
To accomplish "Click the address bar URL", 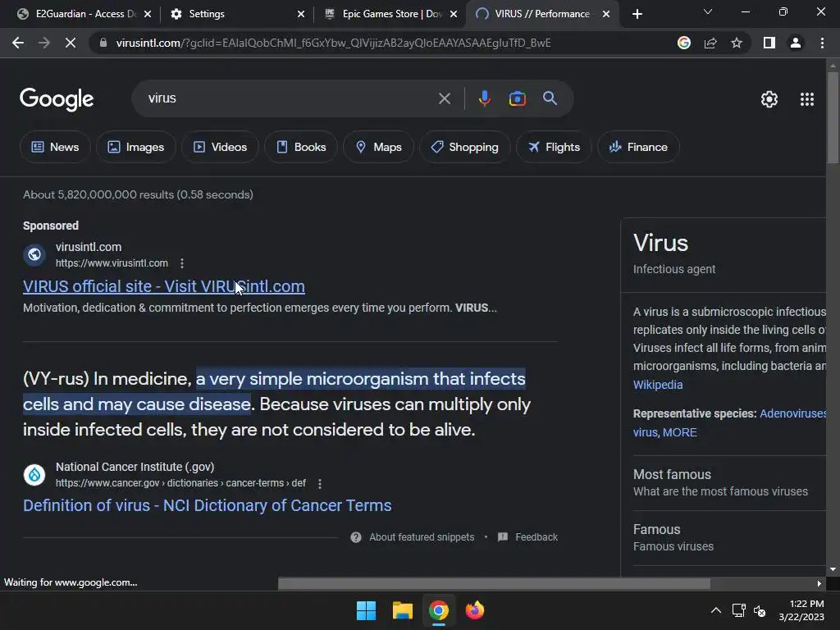I will click(x=333, y=43).
